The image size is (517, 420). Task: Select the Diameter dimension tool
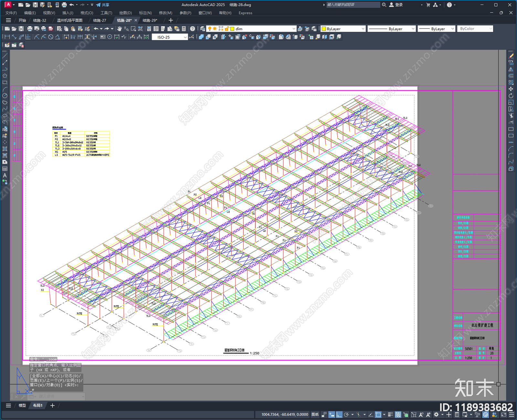51,37
